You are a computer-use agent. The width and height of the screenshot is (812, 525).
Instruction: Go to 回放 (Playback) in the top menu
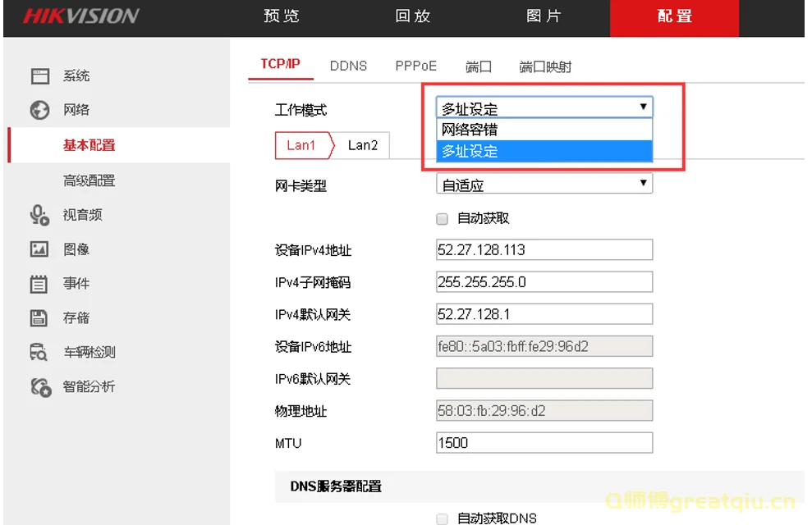pos(411,16)
